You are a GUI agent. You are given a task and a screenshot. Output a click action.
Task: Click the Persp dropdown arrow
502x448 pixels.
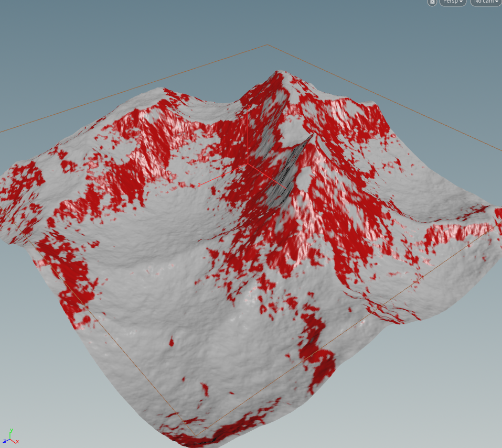pyautogui.click(x=461, y=2)
